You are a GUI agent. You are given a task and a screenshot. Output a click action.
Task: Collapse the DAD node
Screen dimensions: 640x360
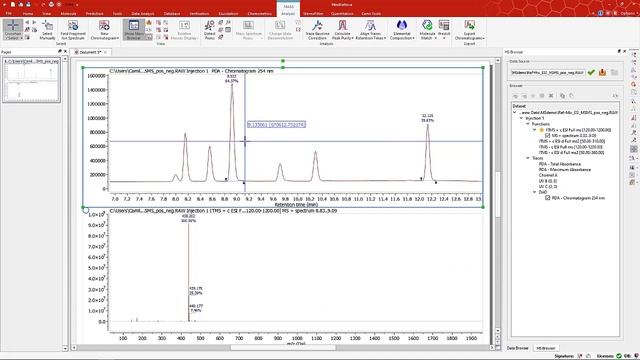[x=534, y=192]
